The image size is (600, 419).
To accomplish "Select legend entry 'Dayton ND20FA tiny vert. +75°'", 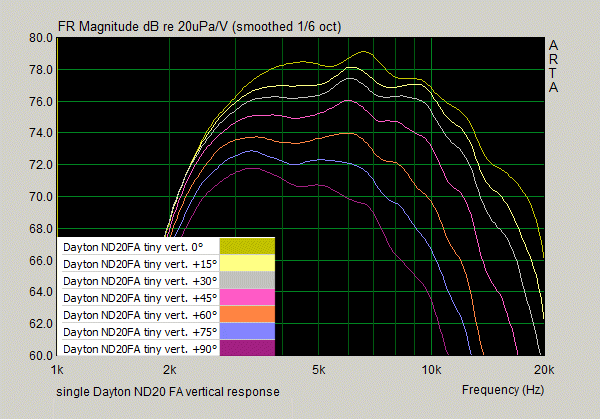I will (x=140, y=332).
